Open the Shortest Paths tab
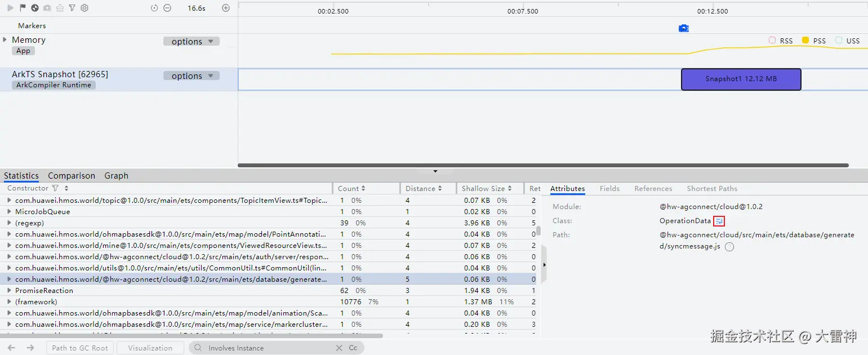Viewport: 868px width, 355px height. tap(712, 189)
